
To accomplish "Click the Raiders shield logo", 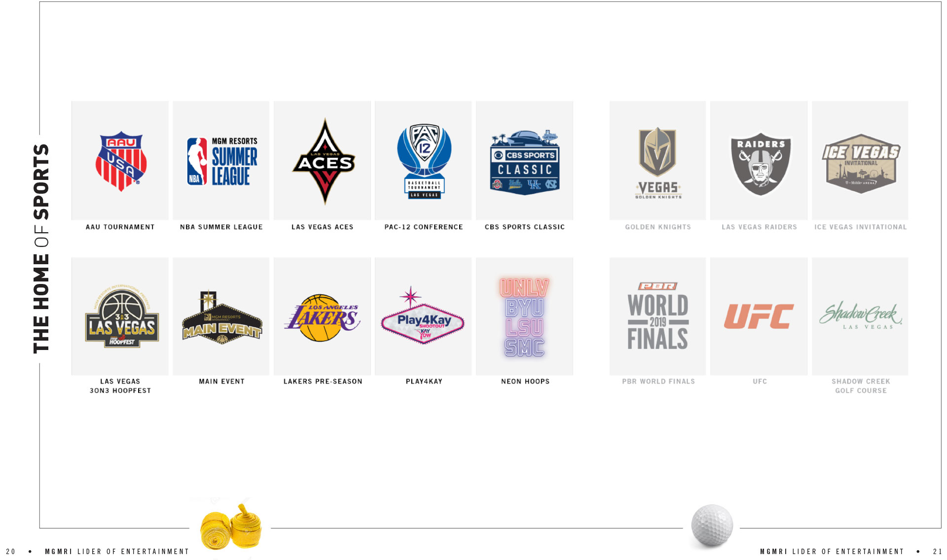I will (x=761, y=164).
